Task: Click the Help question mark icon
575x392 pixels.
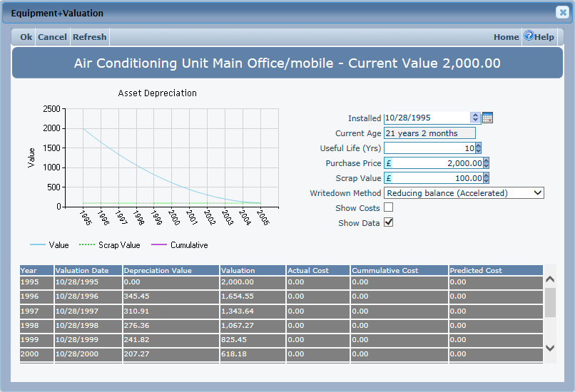Action: pos(529,36)
